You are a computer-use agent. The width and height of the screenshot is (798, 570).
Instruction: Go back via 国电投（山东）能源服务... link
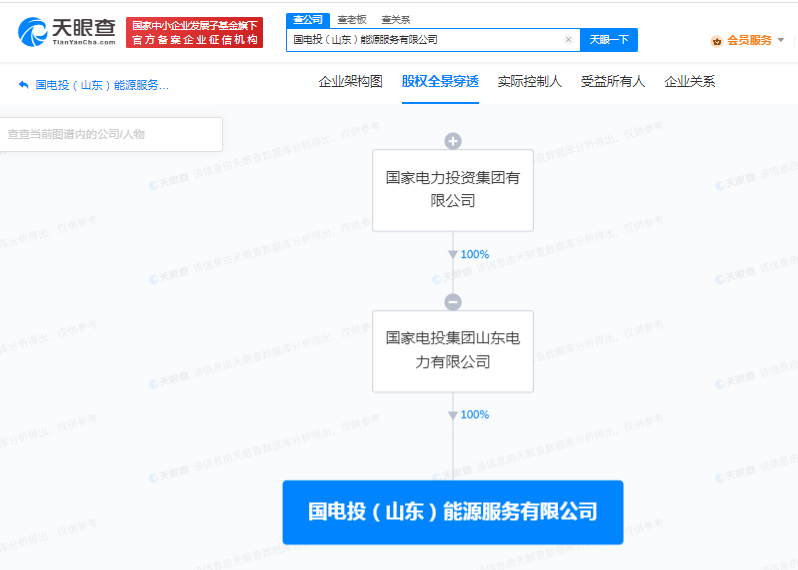point(102,85)
